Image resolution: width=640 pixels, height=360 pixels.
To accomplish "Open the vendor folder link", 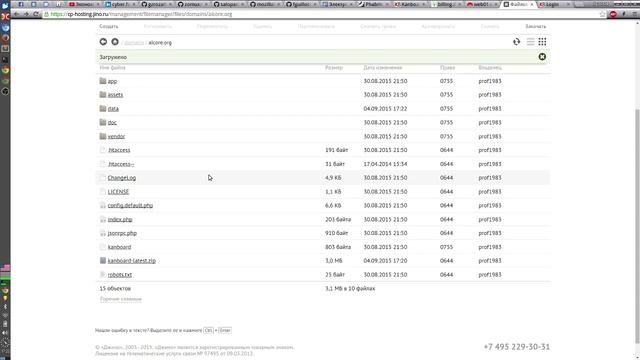I will (x=116, y=136).
